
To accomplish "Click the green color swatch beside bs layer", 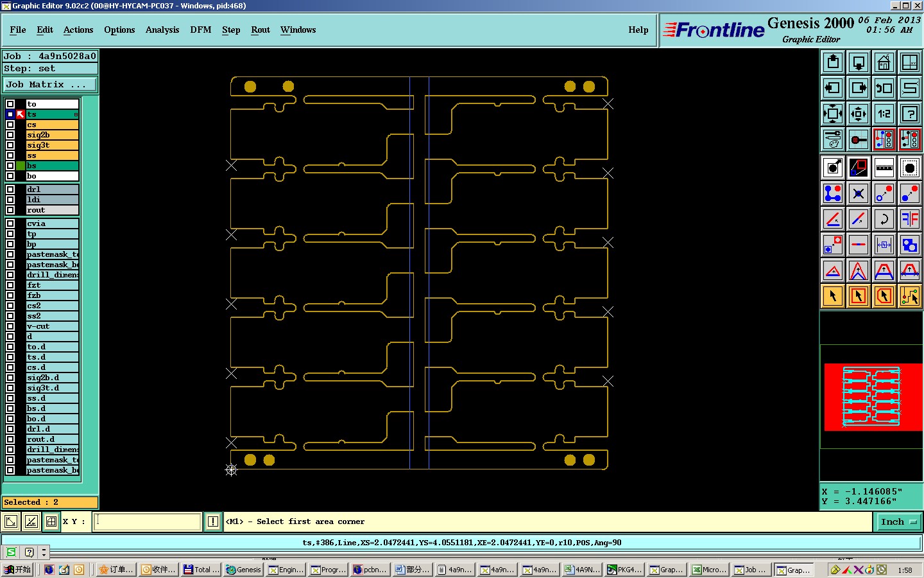I will click(21, 166).
